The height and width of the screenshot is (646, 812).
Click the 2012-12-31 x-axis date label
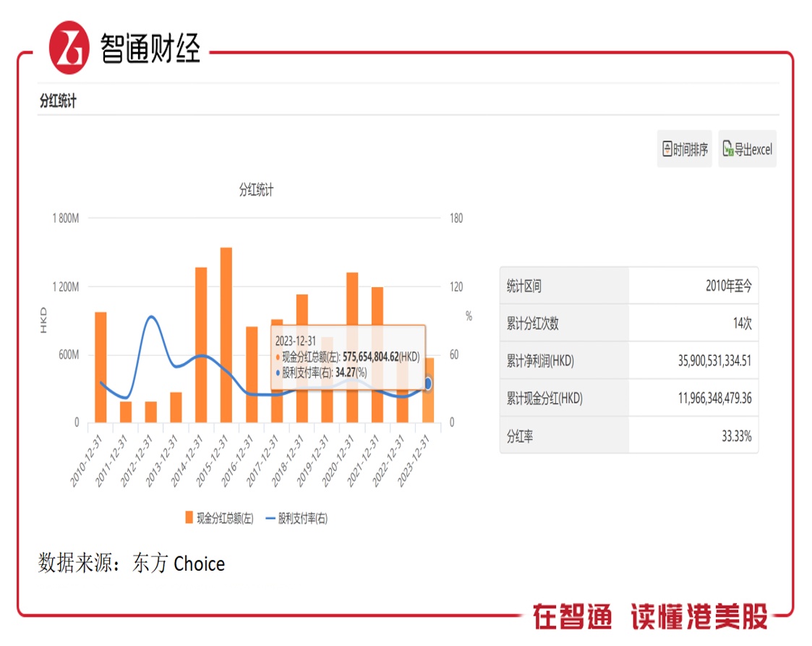[137, 461]
